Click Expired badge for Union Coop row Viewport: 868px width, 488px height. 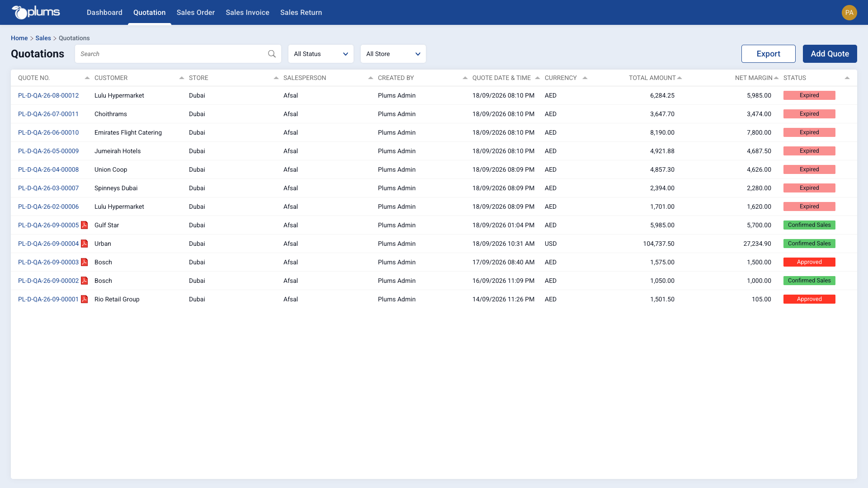[x=809, y=169]
